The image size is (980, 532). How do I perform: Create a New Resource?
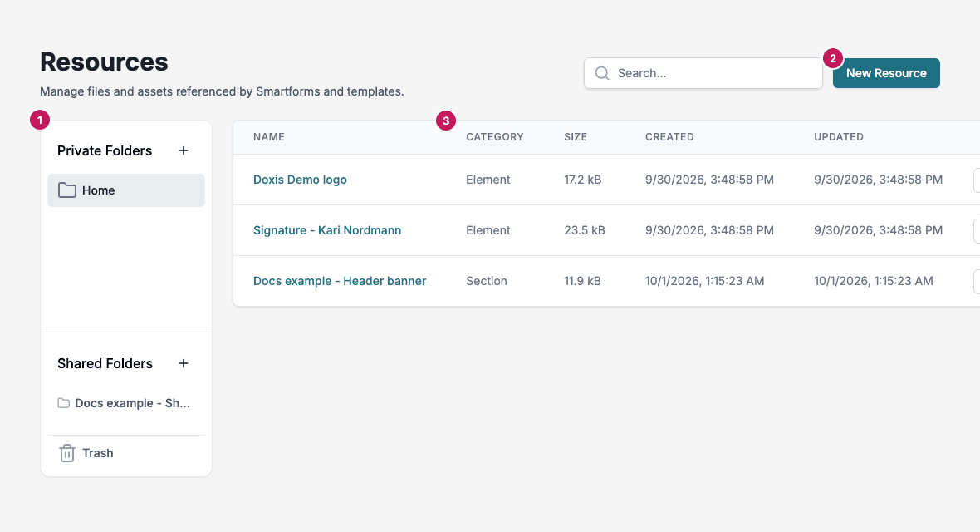coord(886,73)
